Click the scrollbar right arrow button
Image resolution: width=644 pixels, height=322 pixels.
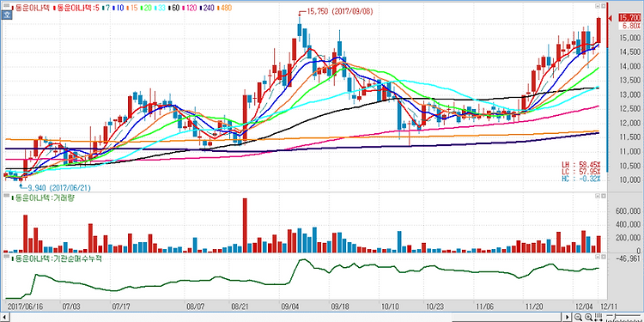[x=568, y=317]
